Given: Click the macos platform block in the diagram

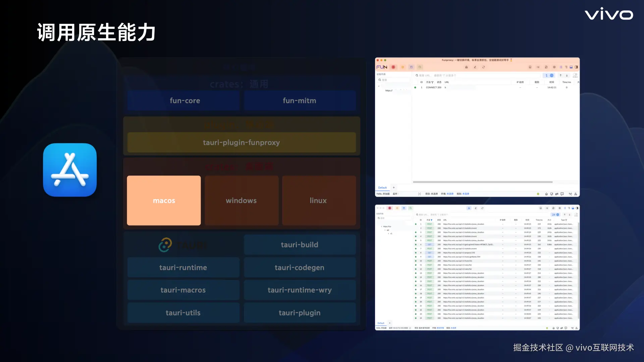Looking at the screenshot, I should [164, 200].
